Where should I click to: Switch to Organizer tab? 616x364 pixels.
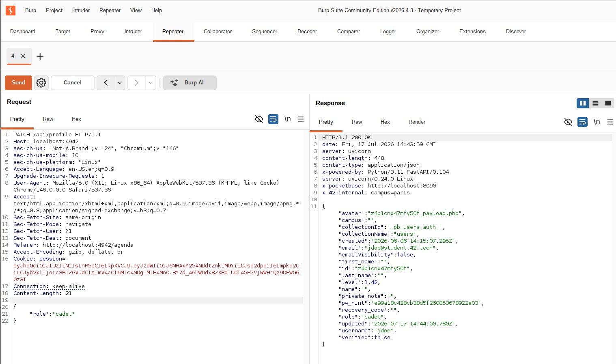[x=428, y=32]
